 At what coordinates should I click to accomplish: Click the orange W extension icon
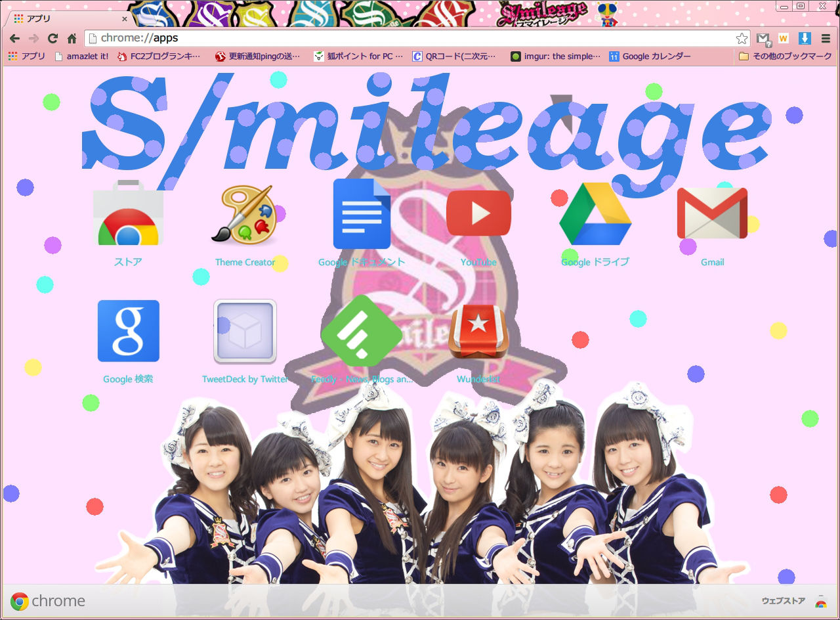point(783,38)
